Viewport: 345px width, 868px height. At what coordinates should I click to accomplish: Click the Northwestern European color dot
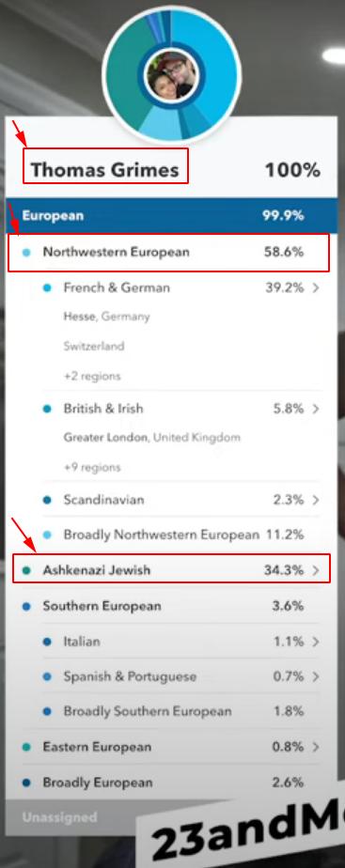point(26,253)
